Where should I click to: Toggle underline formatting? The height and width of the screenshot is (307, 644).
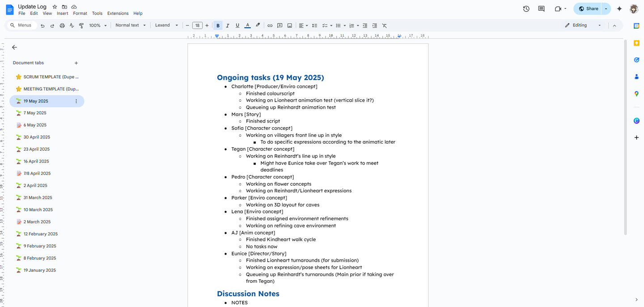click(x=237, y=26)
